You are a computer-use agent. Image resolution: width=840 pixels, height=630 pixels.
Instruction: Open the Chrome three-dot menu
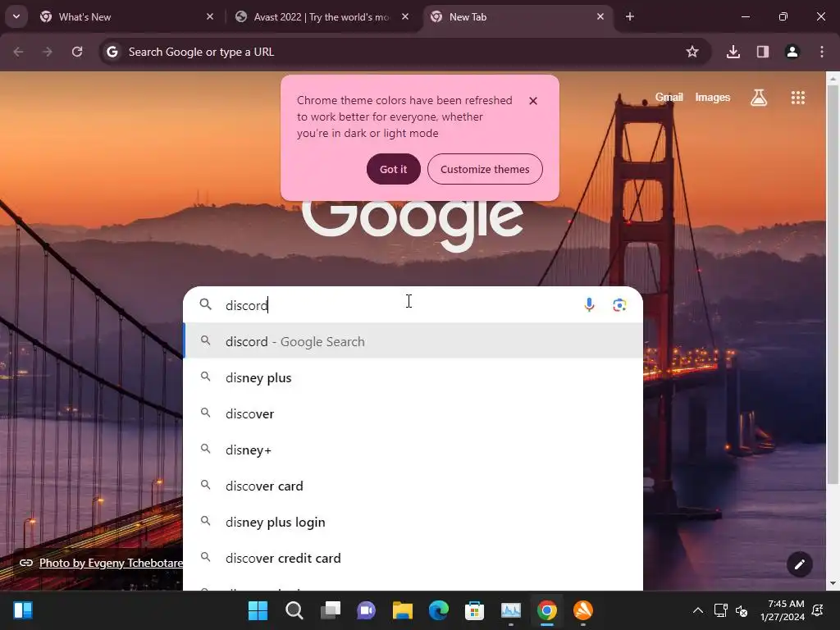pyautogui.click(x=821, y=52)
